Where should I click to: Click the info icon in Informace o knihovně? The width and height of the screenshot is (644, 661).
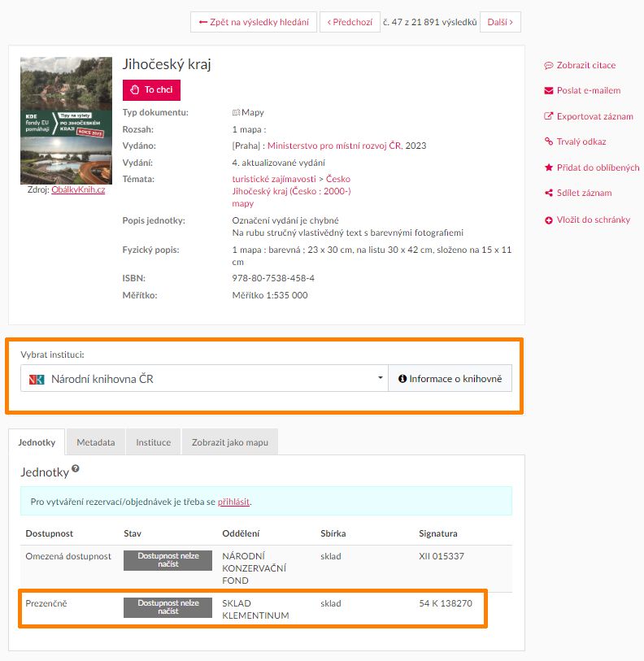tap(402, 379)
